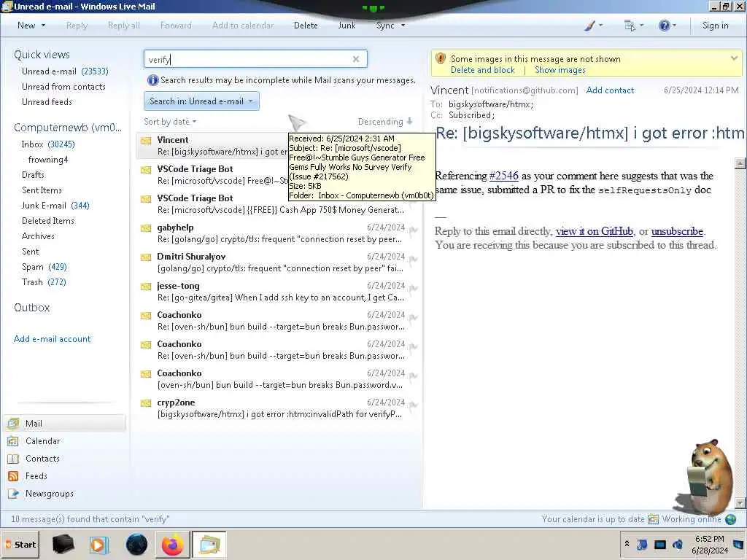The image size is (747, 560).
Task: Click Add to calendar in toolbar
Action: [x=243, y=26]
